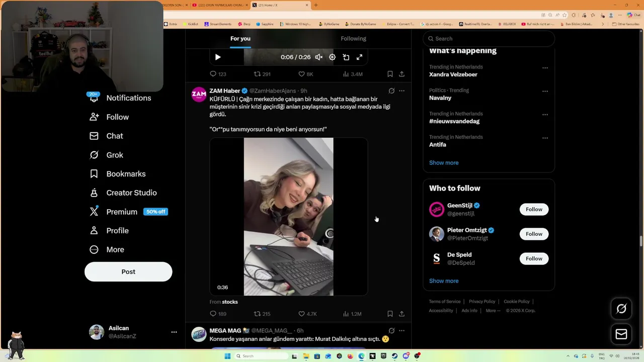Open the Follow page in the sidebar
644x362 pixels.
pyautogui.click(x=109, y=117)
